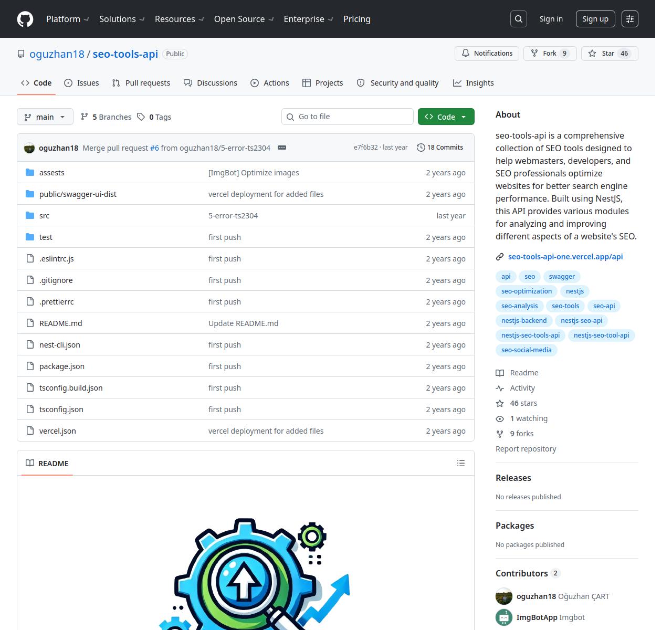The image size is (672, 630).
Task: Open the appearance settings icon button
Action: pyautogui.click(x=630, y=19)
